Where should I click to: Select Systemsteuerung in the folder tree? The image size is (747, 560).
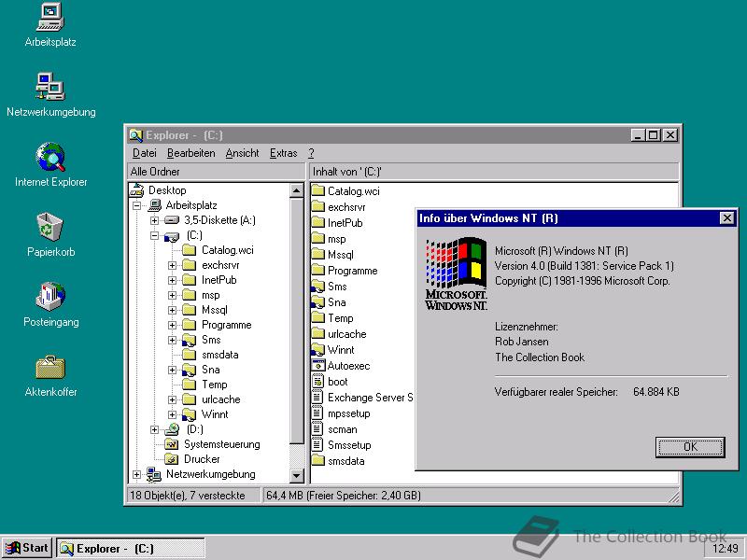tap(222, 444)
